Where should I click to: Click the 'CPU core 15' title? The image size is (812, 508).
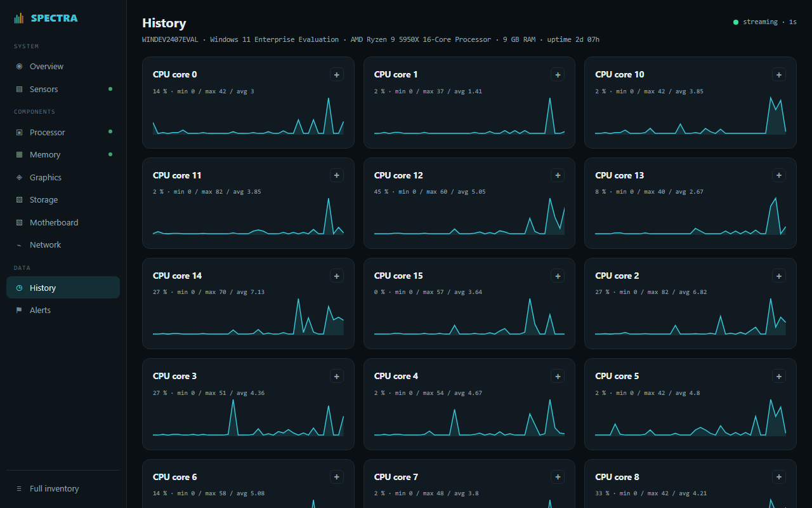tap(398, 276)
